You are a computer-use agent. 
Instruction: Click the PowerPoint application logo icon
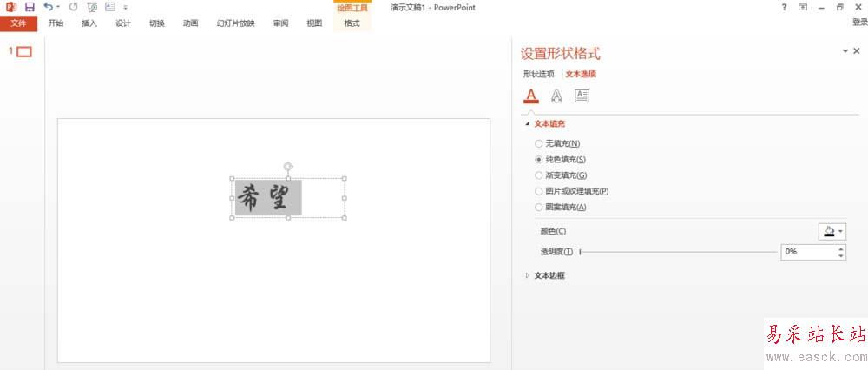point(11,7)
